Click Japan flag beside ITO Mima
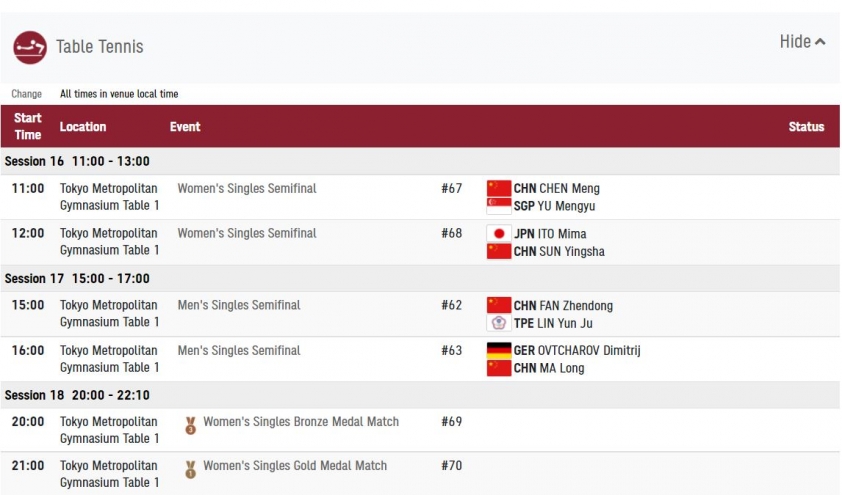Viewport: 842px width, 495px height. (x=499, y=234)
